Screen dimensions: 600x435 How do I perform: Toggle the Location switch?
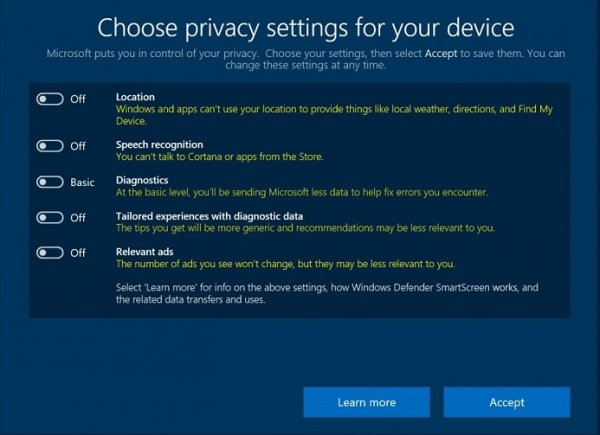click(x=50, y=99)
